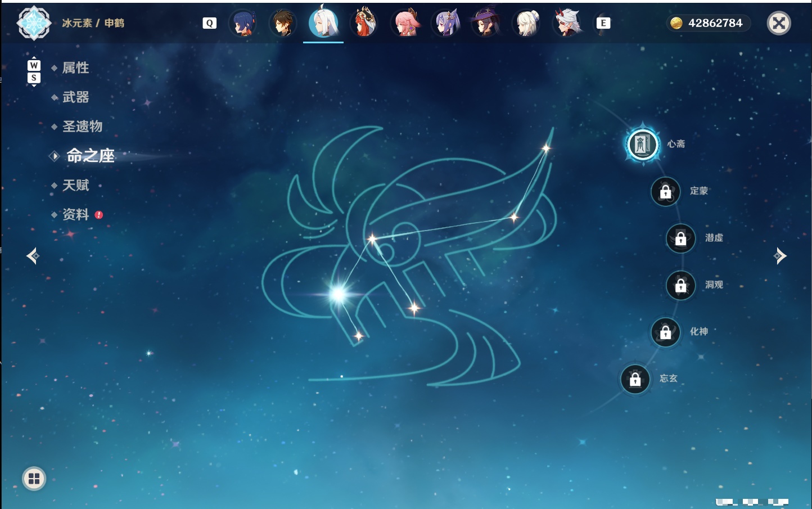Open the 武器 weapon menu
Image resolution: width=812 pixels, height=509 pixels.
[x=75, y=97]
